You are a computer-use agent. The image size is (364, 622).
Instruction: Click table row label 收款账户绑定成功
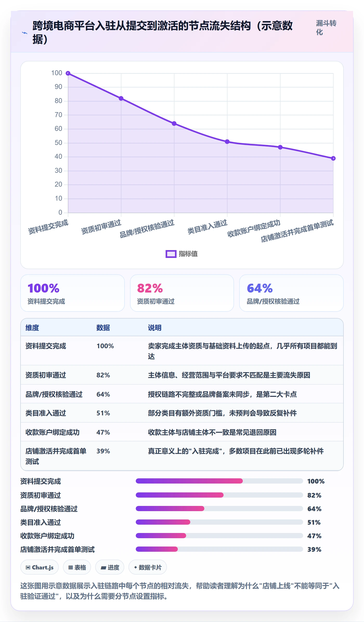[x=53, y=432]
